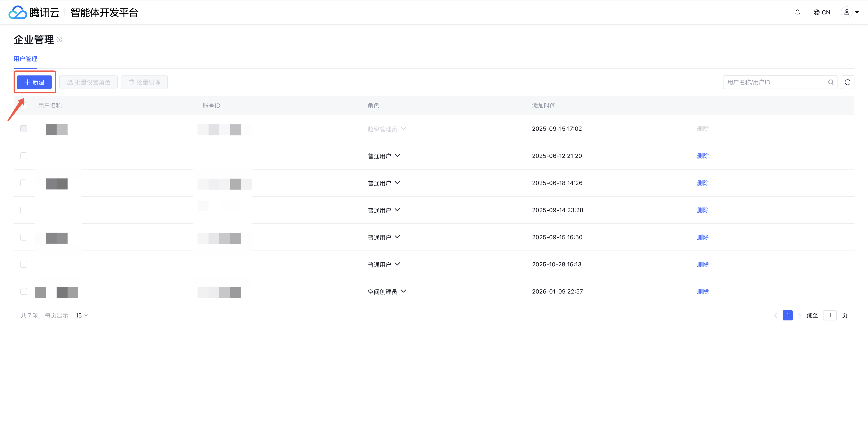Click the help icon beside 企业管理
This screenshot has width=868, height=437.
(x=59, y=39)
